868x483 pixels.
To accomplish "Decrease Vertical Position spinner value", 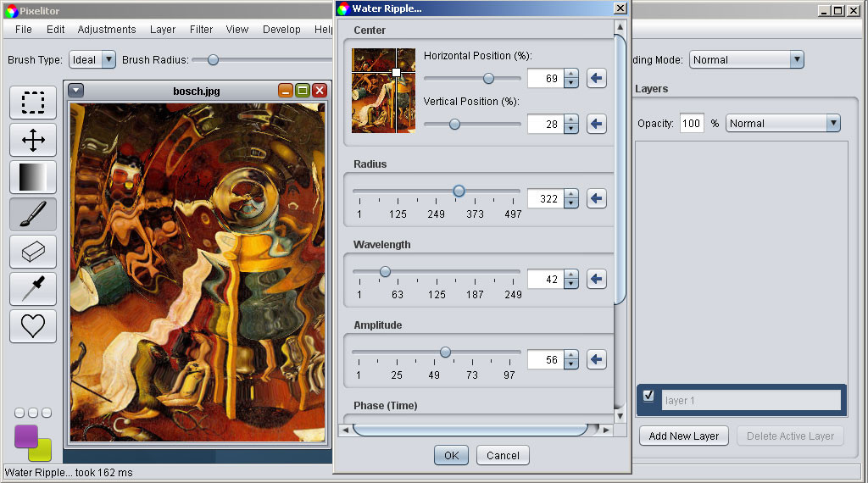I will [571, 128].
